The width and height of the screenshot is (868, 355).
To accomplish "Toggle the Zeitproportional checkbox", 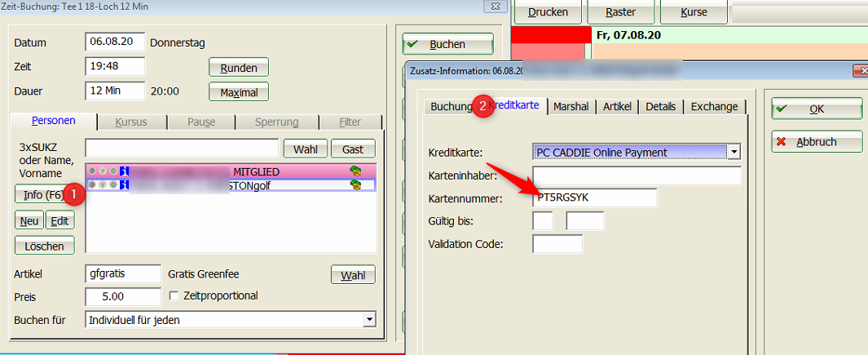I will 173,295.
